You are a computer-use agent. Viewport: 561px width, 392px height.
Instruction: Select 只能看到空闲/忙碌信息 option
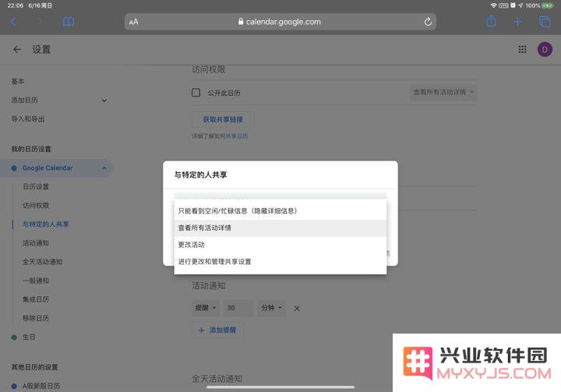pyautogui.click(x=280, y=211)
